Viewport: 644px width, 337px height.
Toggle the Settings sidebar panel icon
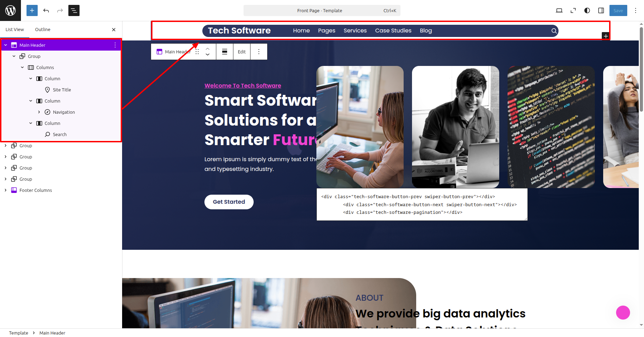(601, 10)
